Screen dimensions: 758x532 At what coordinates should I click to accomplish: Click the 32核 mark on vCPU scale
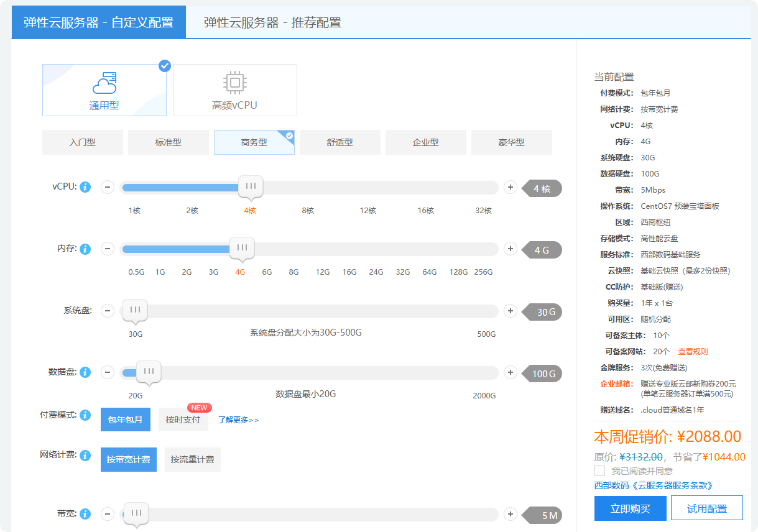tap(484, 211)
